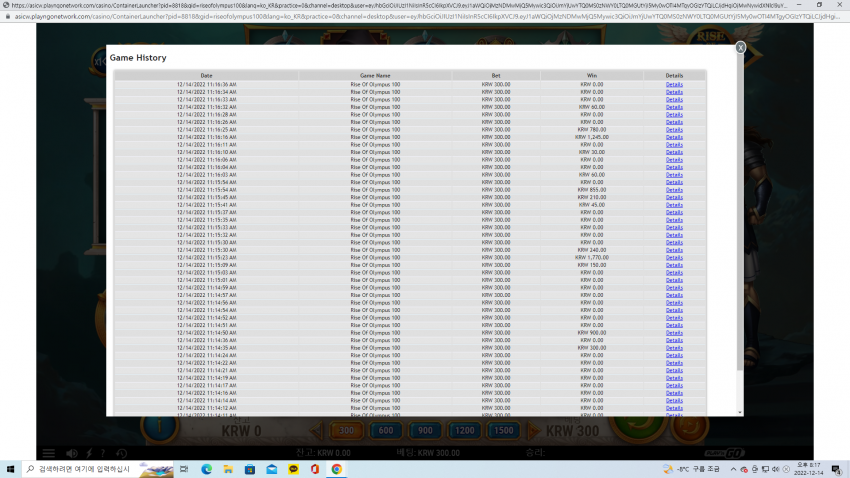Image resolution: width=850 pixels, height=478 pixels.
Task: Switch to Google Chrome on the taskbar
Action: point(337,469)
